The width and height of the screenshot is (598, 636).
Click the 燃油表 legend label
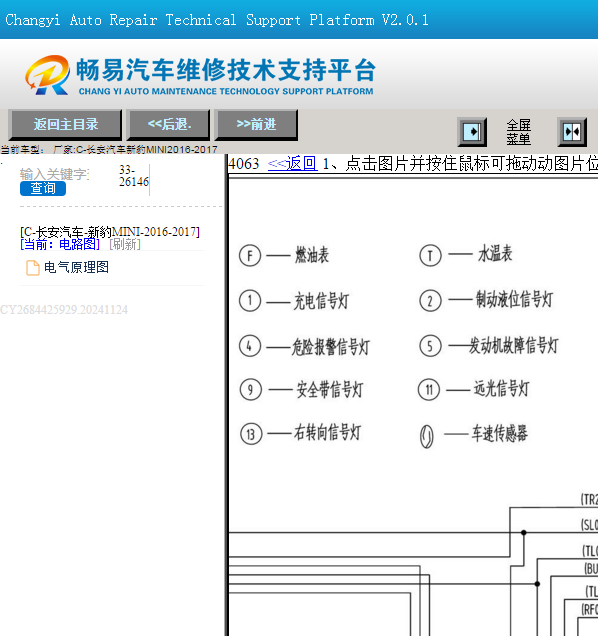coord(312,255)
